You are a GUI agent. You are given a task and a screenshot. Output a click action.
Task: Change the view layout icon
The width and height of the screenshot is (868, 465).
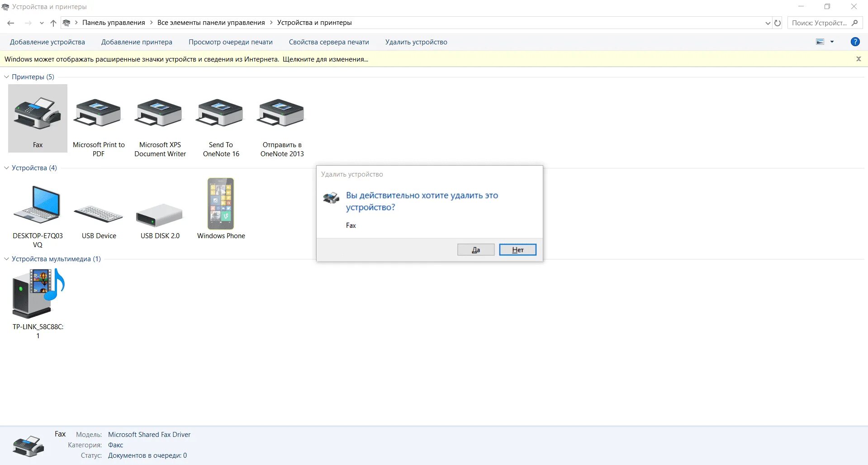click(820, 42)
